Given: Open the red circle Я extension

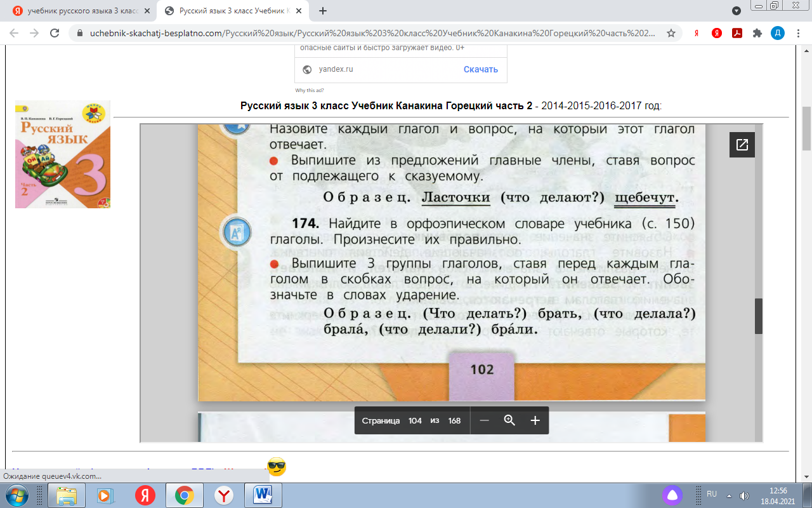Looking at the screenshot, I should 716,33.
